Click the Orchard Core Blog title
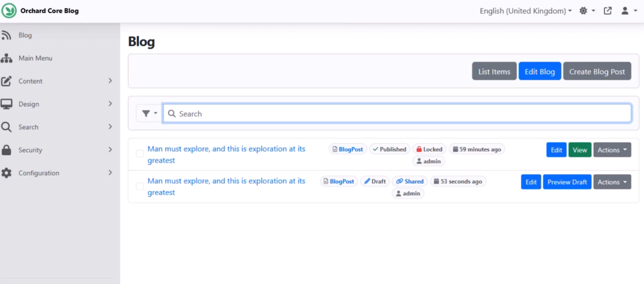644x284 pixels. (50, 11)
